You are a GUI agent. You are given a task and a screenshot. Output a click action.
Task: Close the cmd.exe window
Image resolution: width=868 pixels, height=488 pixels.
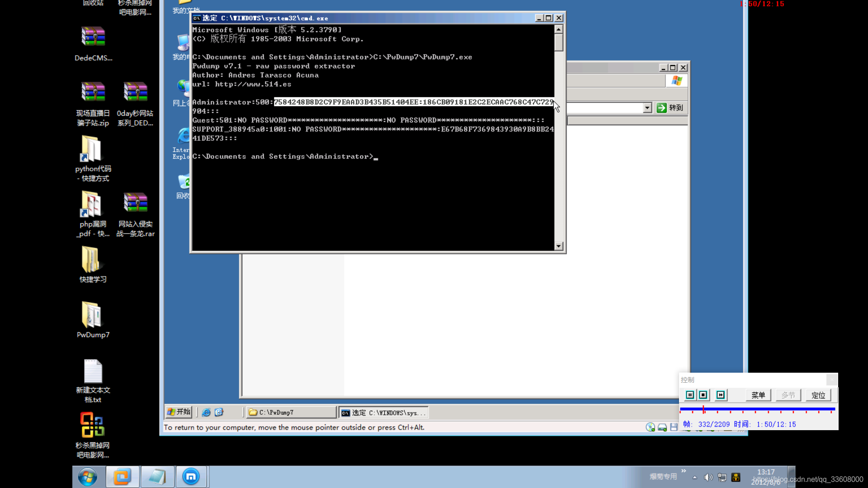click(559, 18)
